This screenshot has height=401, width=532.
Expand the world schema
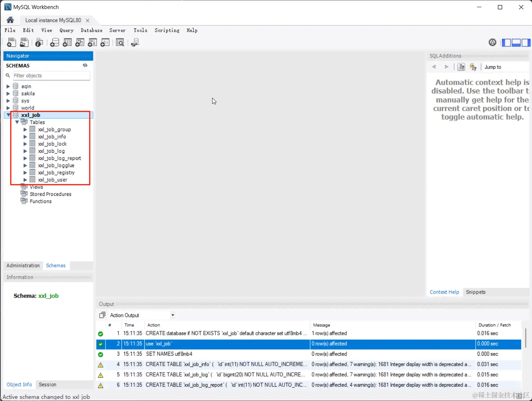tap(8, 108)
